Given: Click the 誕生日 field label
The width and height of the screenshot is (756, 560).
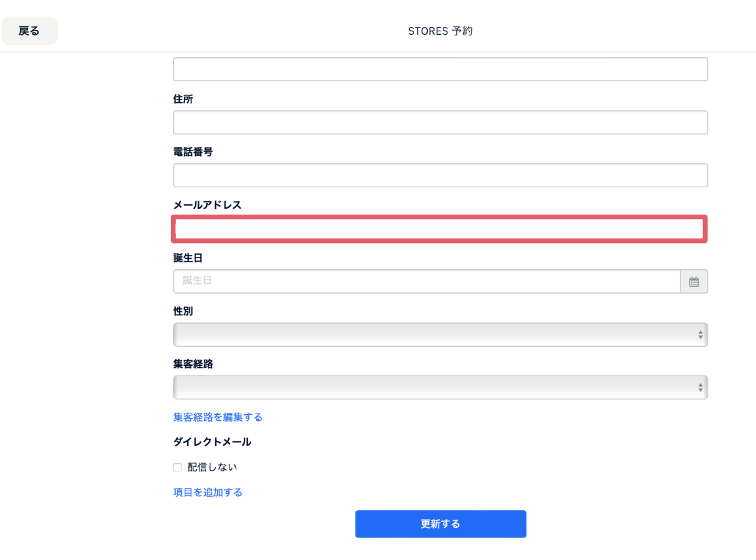Looking at the screenshot, I should (187, 258).
